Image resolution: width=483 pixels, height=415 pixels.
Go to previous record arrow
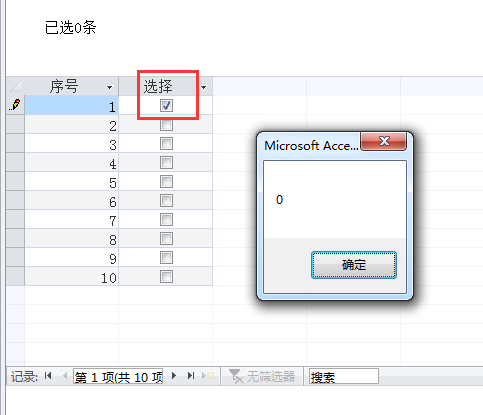(65, 376)
